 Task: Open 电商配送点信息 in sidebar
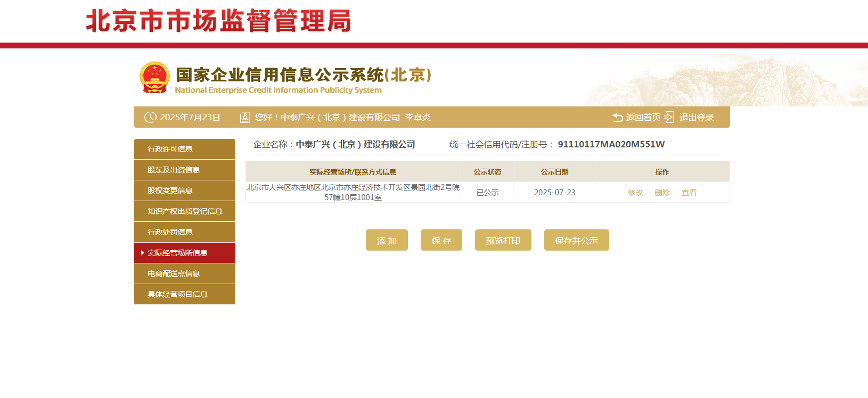coord(185,273)
